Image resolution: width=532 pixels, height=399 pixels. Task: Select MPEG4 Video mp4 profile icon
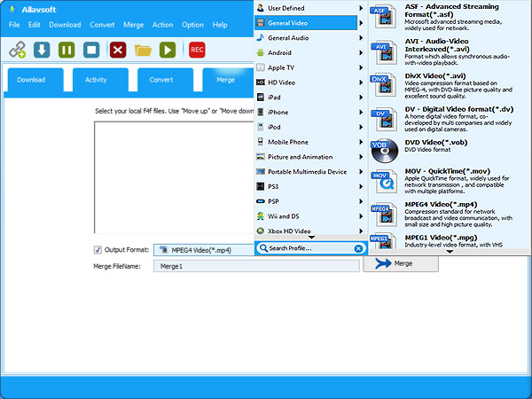pos(384,215)
